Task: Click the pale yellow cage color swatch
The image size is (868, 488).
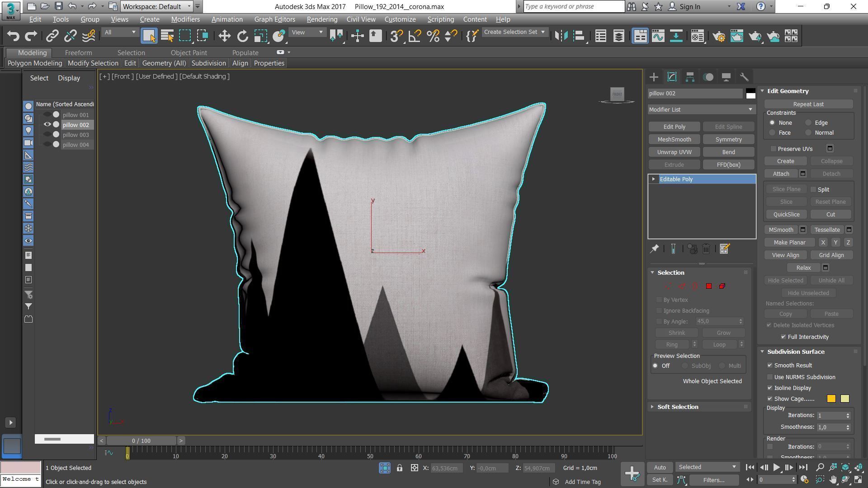Action: point(844,399)
